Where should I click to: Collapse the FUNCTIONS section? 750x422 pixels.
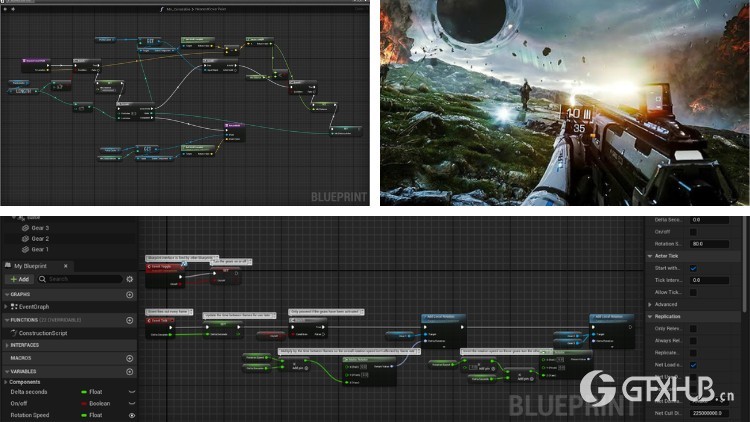click(x=7, y=320)
